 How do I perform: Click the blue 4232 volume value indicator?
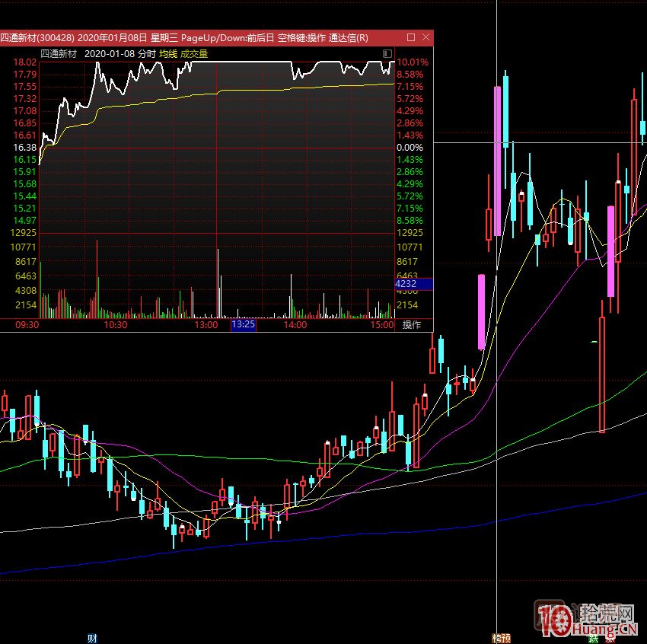click(x=413, y=284)
